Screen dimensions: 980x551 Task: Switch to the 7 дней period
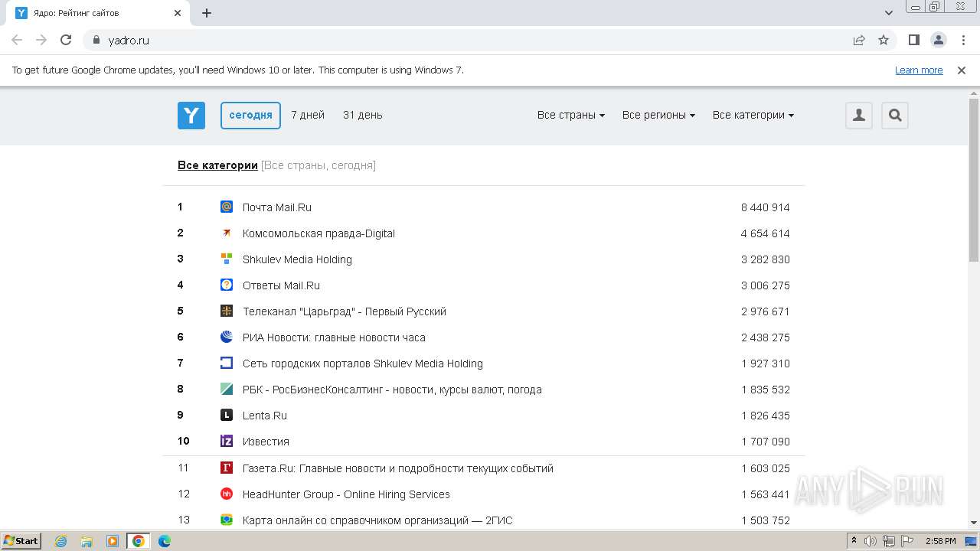click(308, 115)
